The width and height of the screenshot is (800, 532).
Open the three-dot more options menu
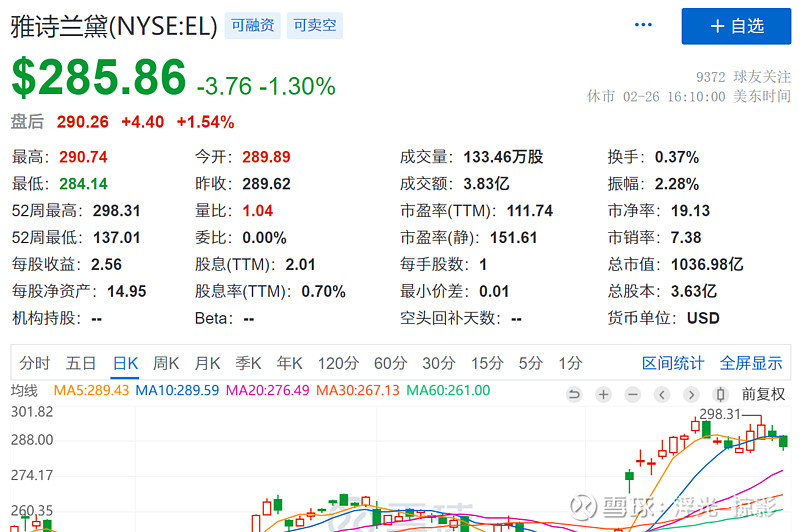(x=643, y=24)
